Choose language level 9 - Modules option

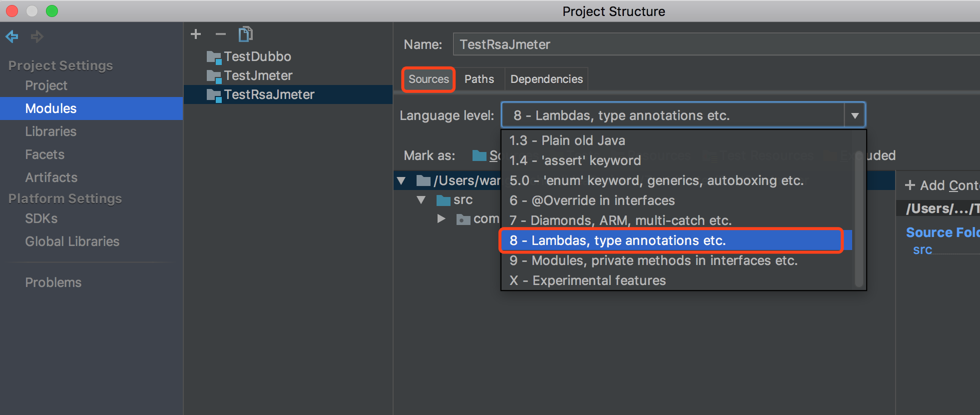click(x=653, y=260)
